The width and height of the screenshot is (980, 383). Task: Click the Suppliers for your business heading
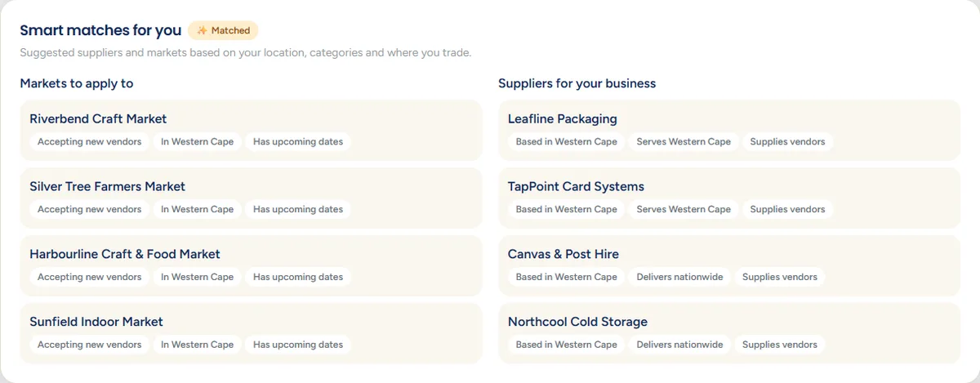click(x=577, y=83)
